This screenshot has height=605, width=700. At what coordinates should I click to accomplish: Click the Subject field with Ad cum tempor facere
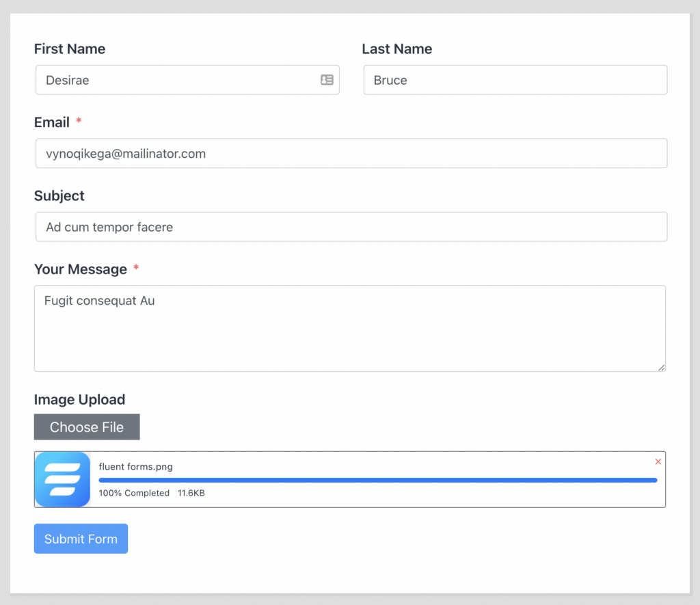(x=351, y=227)
